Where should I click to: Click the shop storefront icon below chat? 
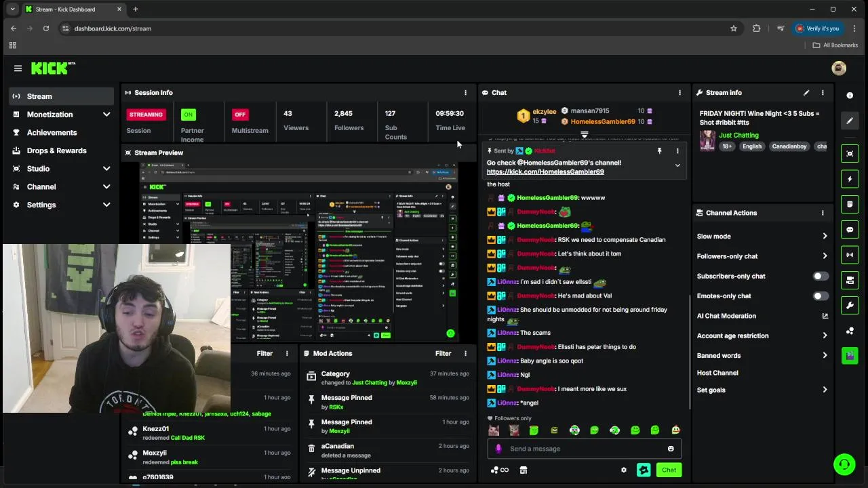tap(523, 470)
